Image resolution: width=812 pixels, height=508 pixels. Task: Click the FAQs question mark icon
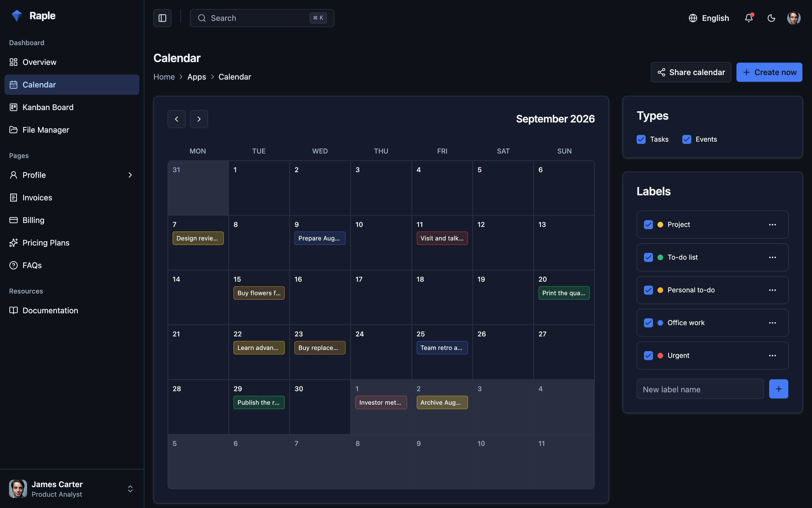point(14,265)
